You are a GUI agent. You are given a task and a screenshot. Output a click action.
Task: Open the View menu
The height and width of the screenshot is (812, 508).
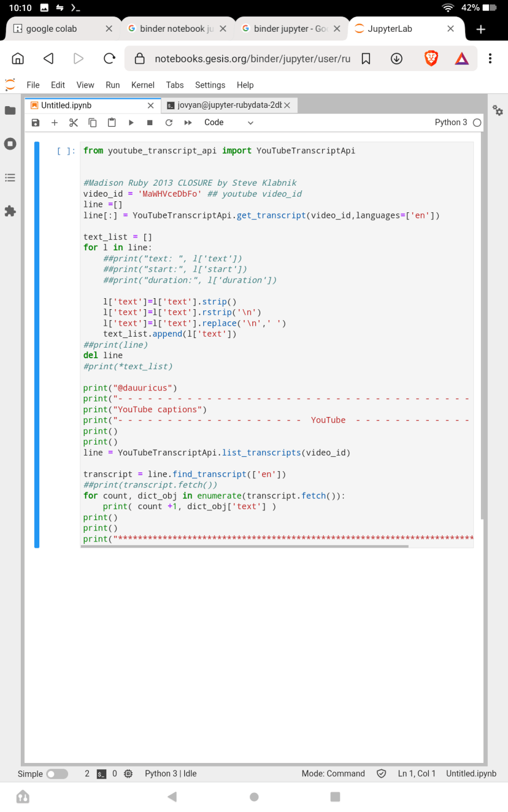point(85,85)
